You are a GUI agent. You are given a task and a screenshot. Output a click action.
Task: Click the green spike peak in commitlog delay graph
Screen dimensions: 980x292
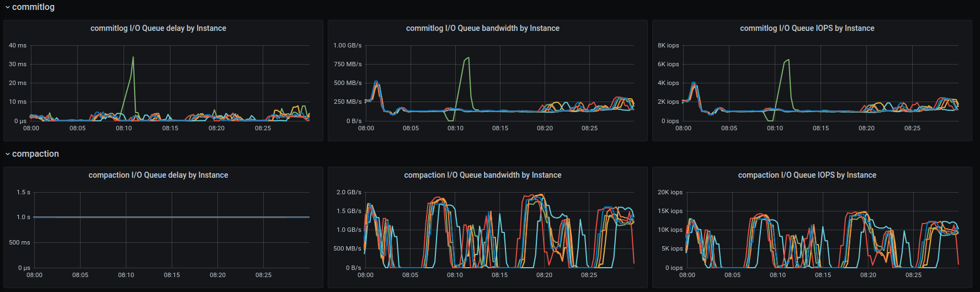[133, 57]
